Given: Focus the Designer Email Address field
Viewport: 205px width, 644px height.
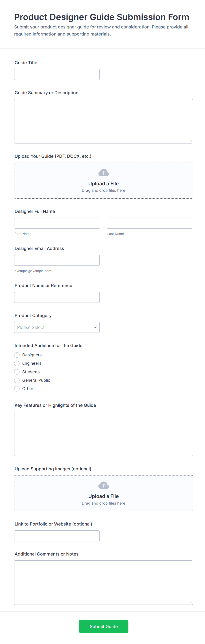Looking at the screenshot, I should point(57,260).
